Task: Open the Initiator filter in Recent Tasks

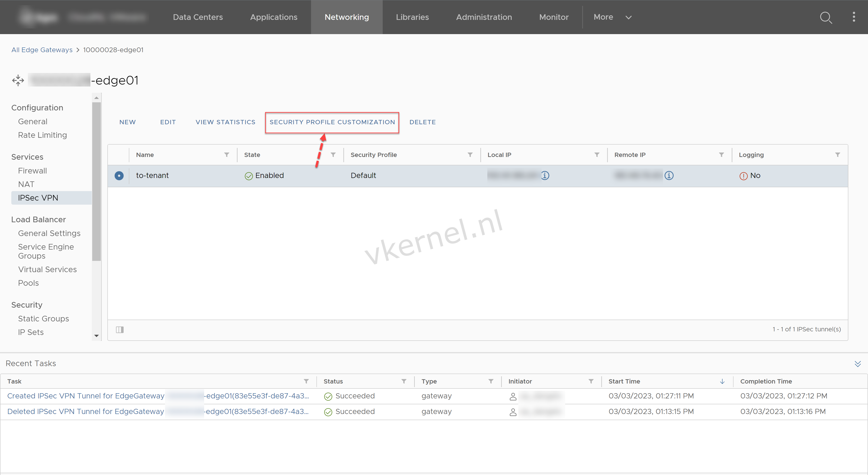Action: point(591,381)
